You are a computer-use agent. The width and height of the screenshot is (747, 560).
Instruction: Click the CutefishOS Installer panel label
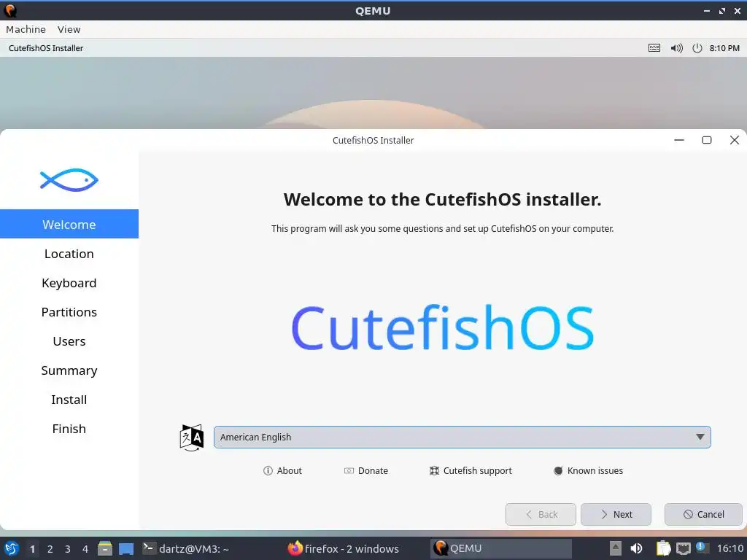point(46,48)
